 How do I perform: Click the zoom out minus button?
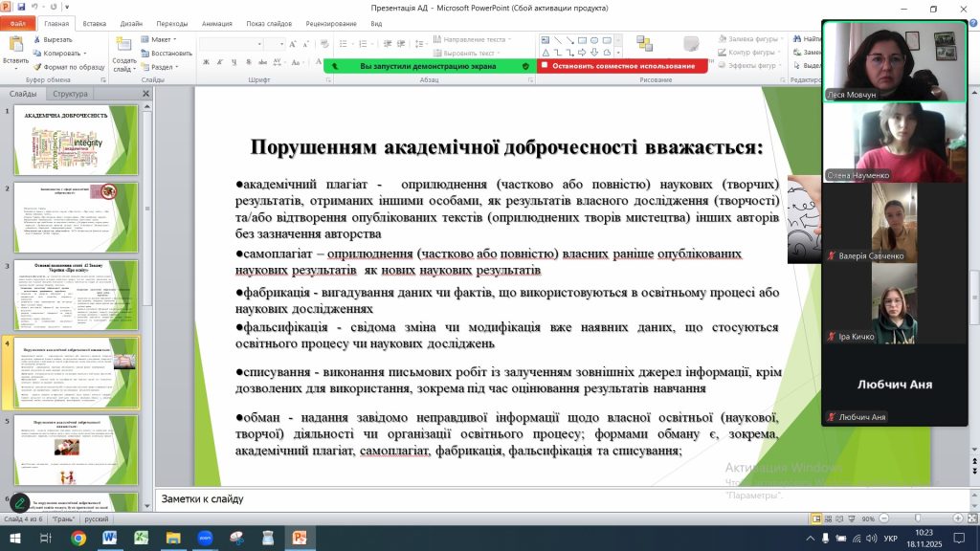883,518
